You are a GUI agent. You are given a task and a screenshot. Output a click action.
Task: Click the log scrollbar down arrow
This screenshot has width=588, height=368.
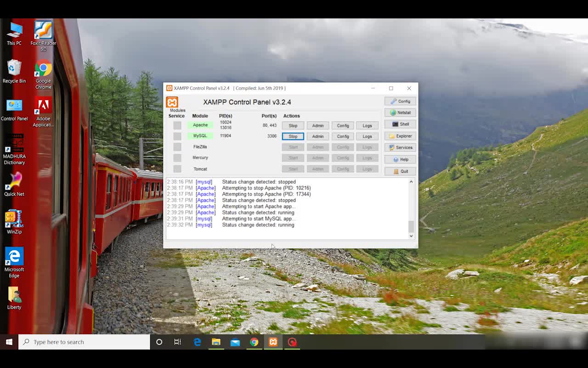411,236
